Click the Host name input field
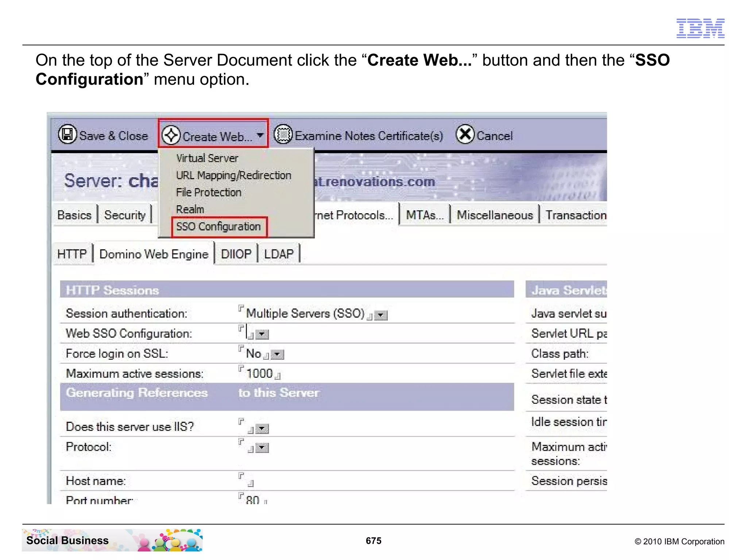This screenshot has height=560, width=747. click(246, 481)
